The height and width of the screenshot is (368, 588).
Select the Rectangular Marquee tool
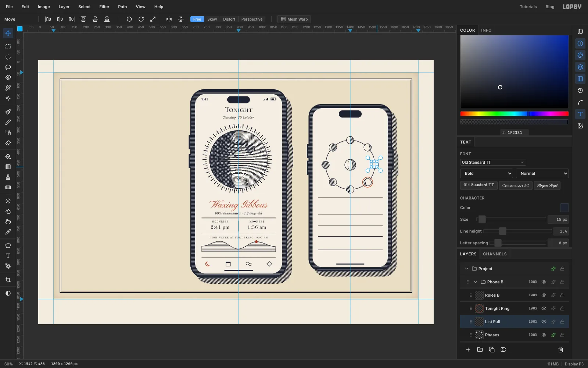click(x=8, y=47)
